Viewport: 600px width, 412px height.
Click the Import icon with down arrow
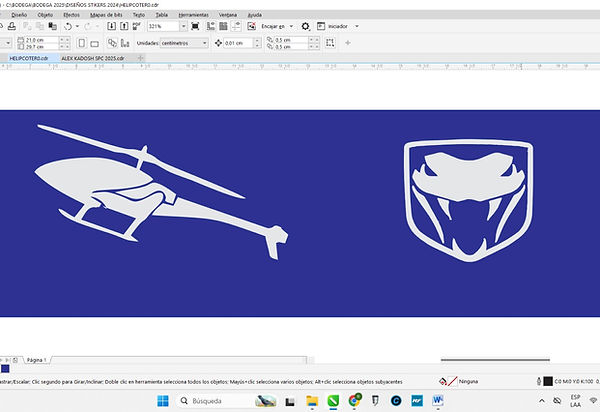click(x=111, y=26)
